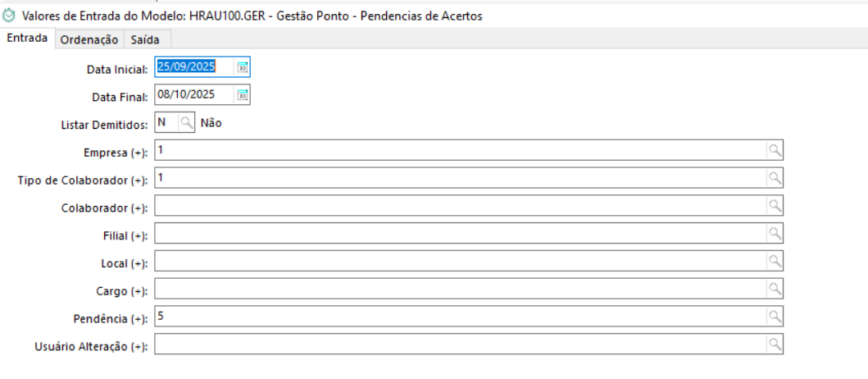Focus the Data Inicial date field
Image resolution: width=868 pixels, height=379 pixels.
click(x=194, y=67)
